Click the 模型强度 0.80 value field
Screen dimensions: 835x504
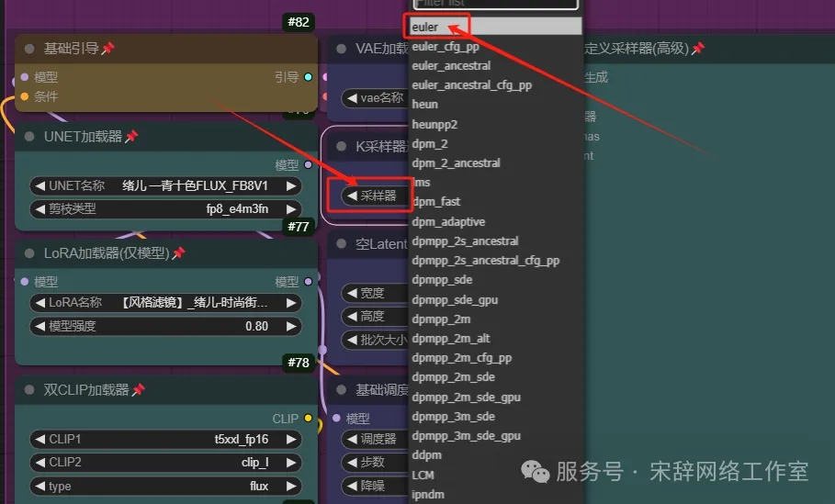click(x=165, y=326)
